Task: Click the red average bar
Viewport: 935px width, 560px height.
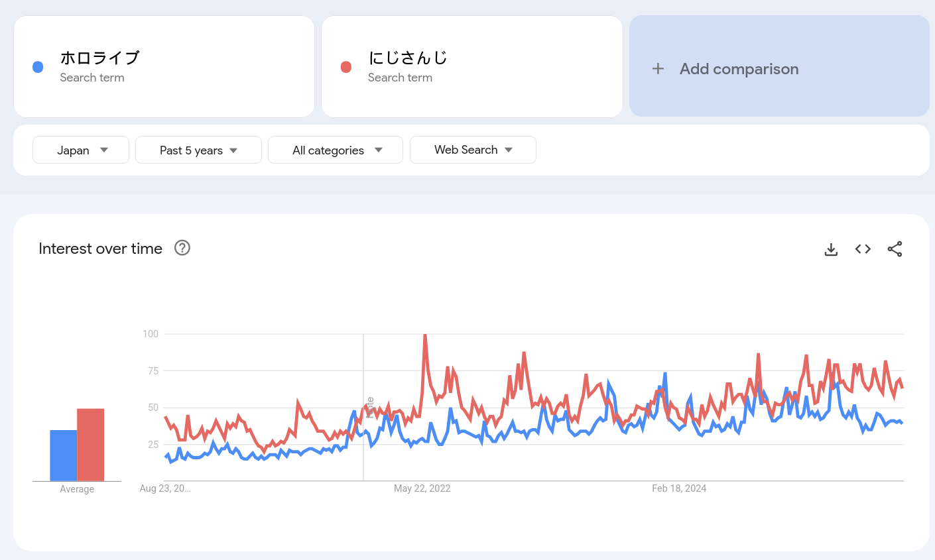Action: point(91,445)
